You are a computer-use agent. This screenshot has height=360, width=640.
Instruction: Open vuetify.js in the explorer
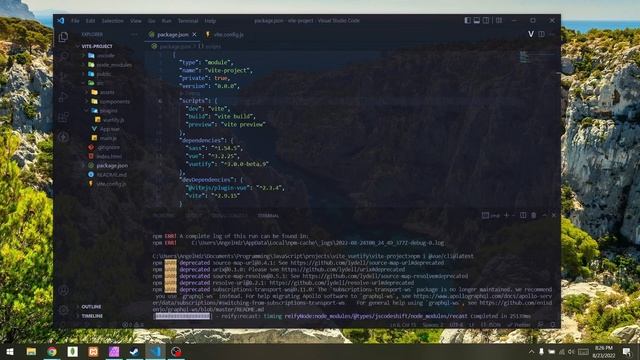pyautogui.click(x=113, y=120)
